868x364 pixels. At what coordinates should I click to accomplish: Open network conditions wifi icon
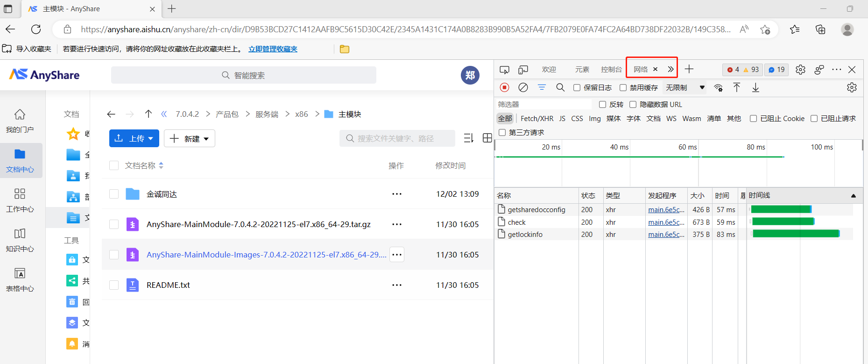[718, 87]
